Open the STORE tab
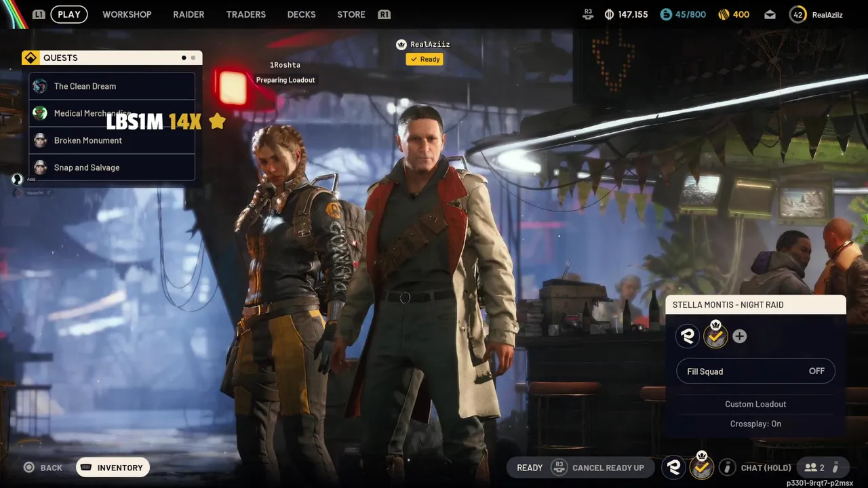 click(x=351, y=14)
